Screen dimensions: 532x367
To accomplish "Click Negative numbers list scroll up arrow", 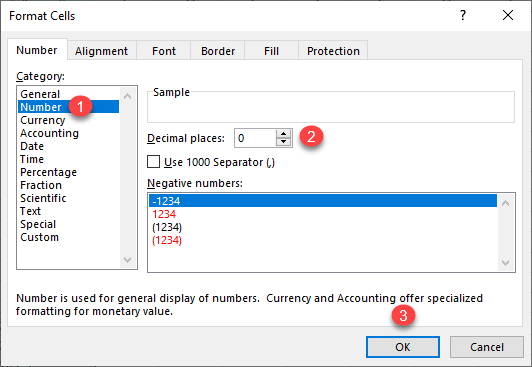I will [x=506, y=203].
